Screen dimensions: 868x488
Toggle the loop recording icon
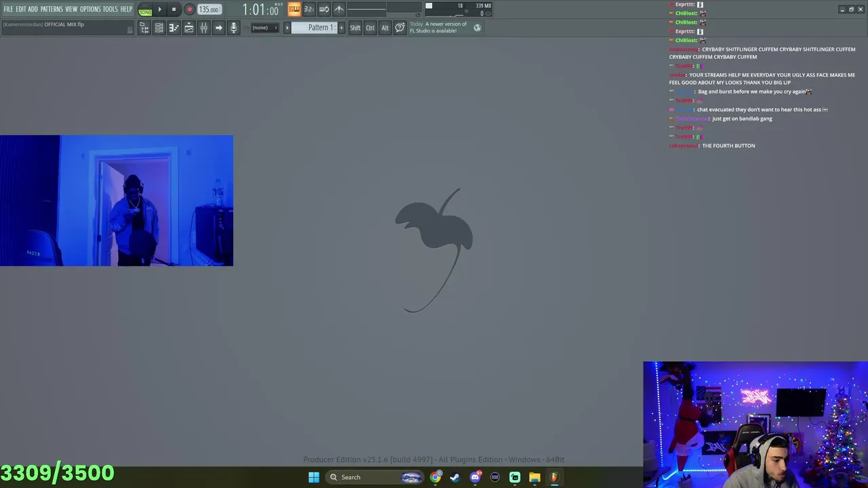pyautogui.click(x=323, y=9)
